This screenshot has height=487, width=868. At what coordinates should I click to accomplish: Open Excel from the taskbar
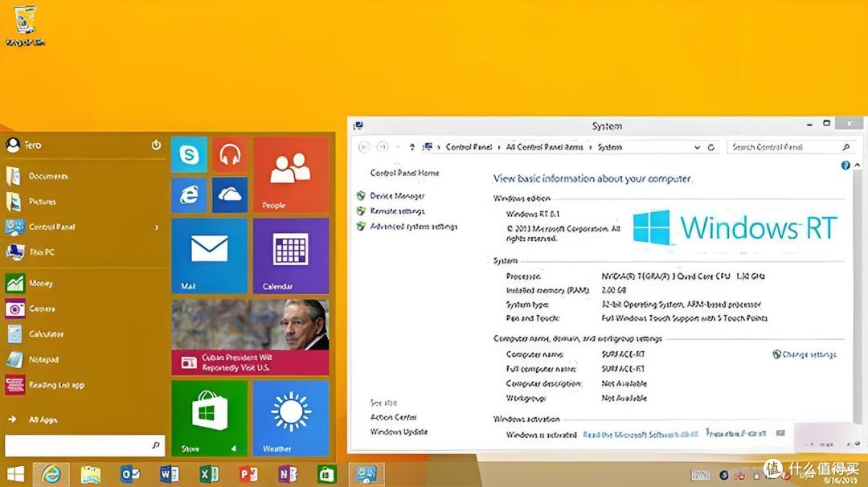point(209,474)
